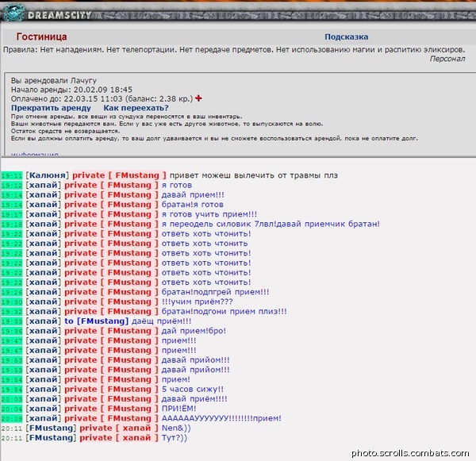Click message 'братан!подгони прием плиз!!!'
The height and width of the screenshot is (461, 476).
224,312
